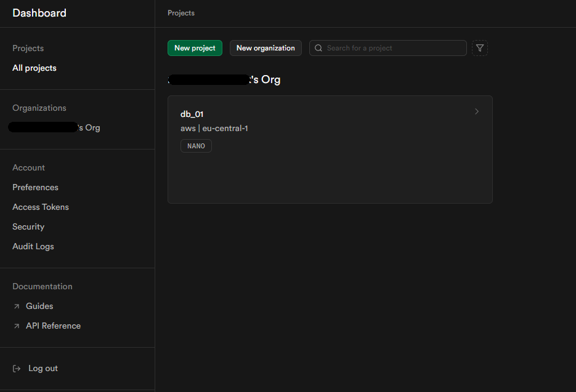Click the external-link arrow beside Guides

click(x=16, y=306)
